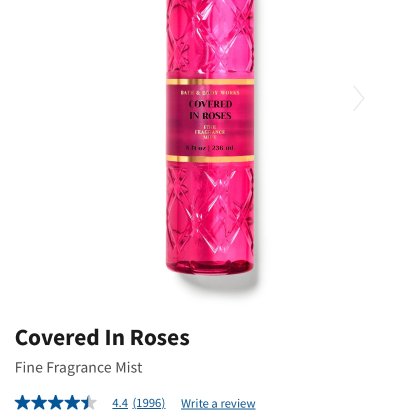This screenshot has width=420, height=420.
Task: Tap the lower gold band on the bottle
Action: coord(210,159)
